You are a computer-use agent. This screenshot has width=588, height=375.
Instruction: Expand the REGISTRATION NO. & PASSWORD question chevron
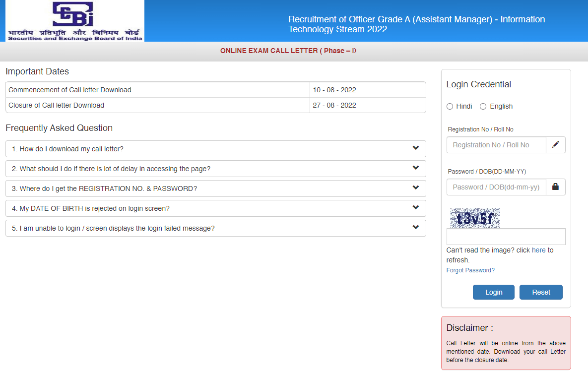[415, 188]
